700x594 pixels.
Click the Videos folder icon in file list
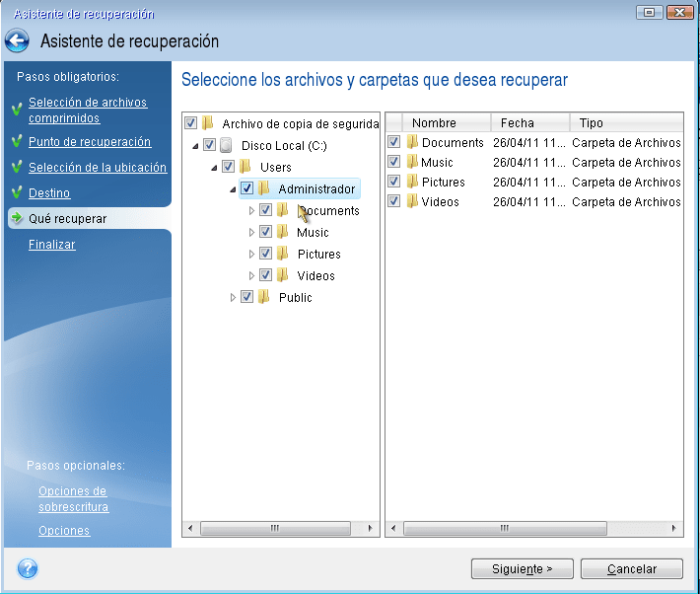tap(412, 201)
